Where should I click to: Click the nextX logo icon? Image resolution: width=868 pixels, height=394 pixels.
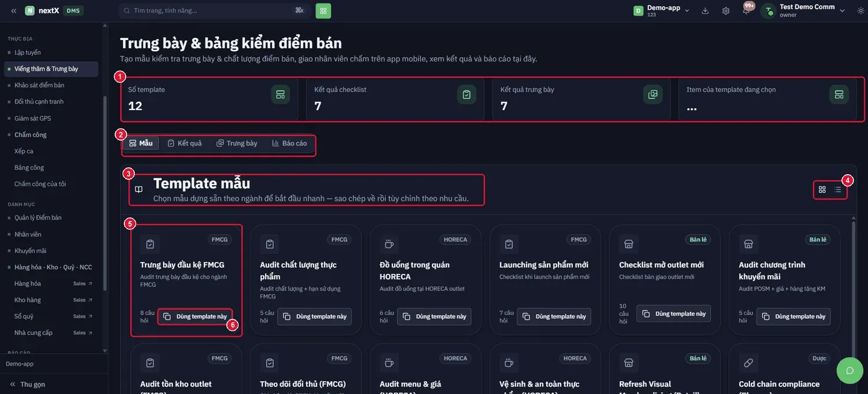click(x=30, y=10)
